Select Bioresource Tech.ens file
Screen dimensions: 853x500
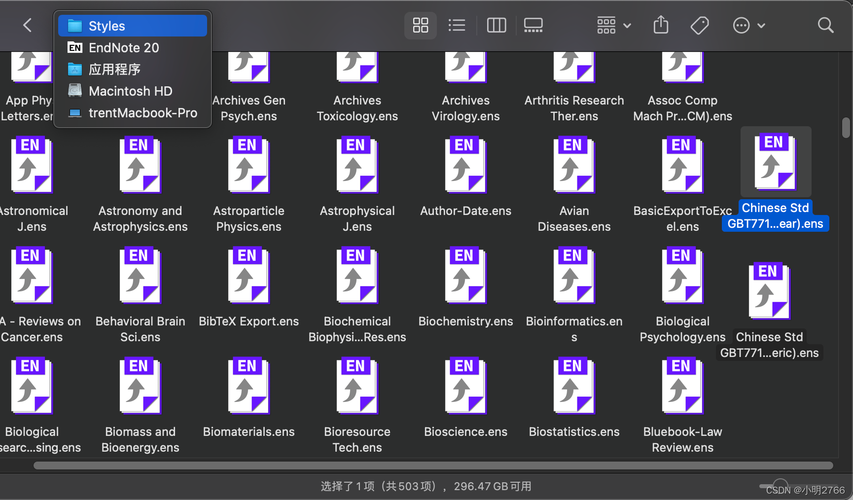[x=357, y=406]
